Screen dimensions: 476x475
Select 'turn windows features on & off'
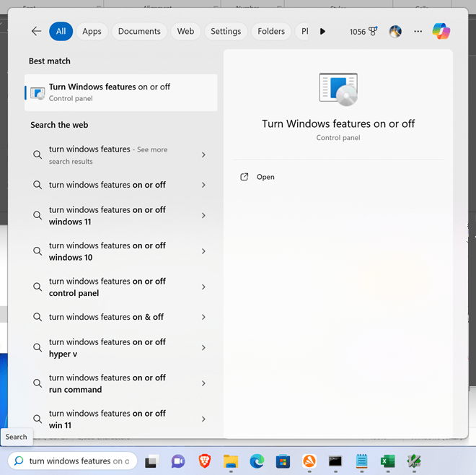click(x=106, y=317)
